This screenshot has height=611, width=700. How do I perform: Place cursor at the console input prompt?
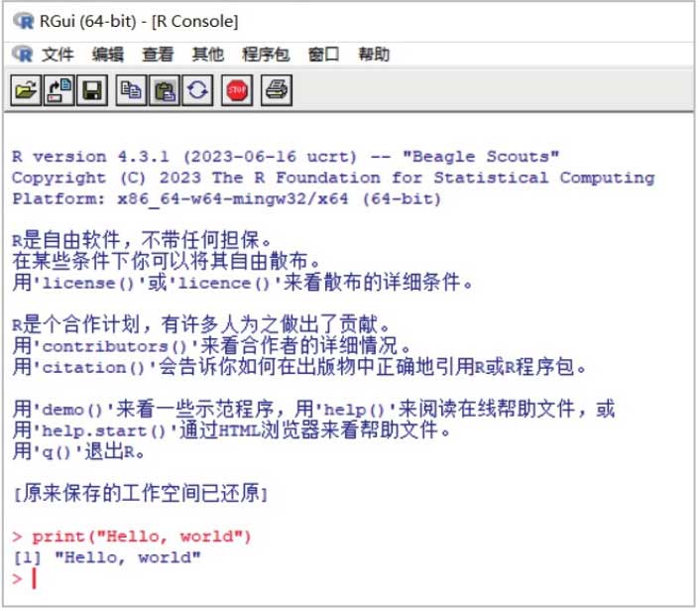tap(35, 579)
